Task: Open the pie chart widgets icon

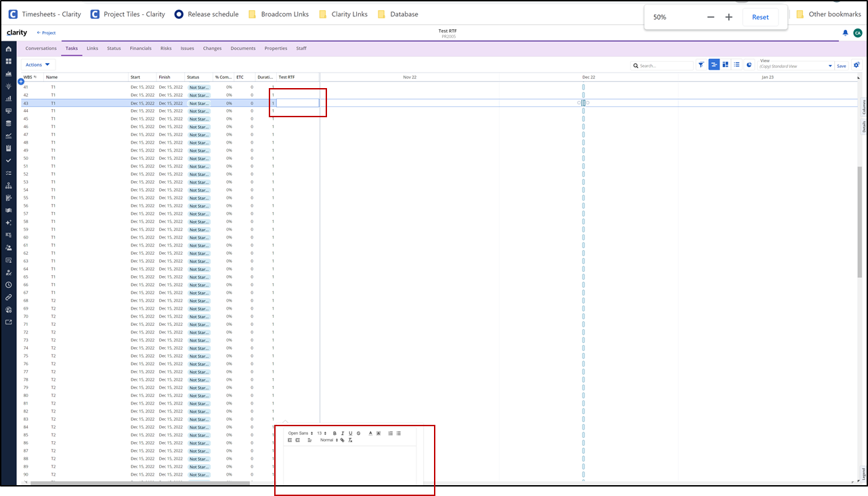Action: pyautogui.click(x=750, y=65)
